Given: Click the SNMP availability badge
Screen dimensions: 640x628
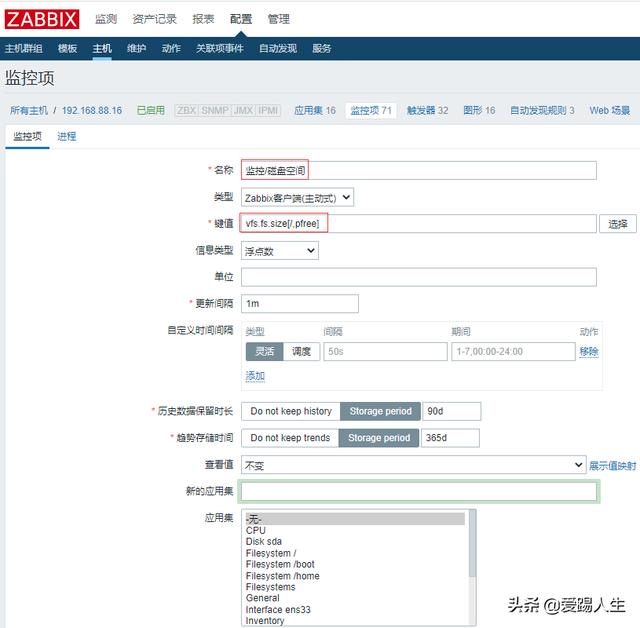Looking at the screenshot, I should click(215, 111).
